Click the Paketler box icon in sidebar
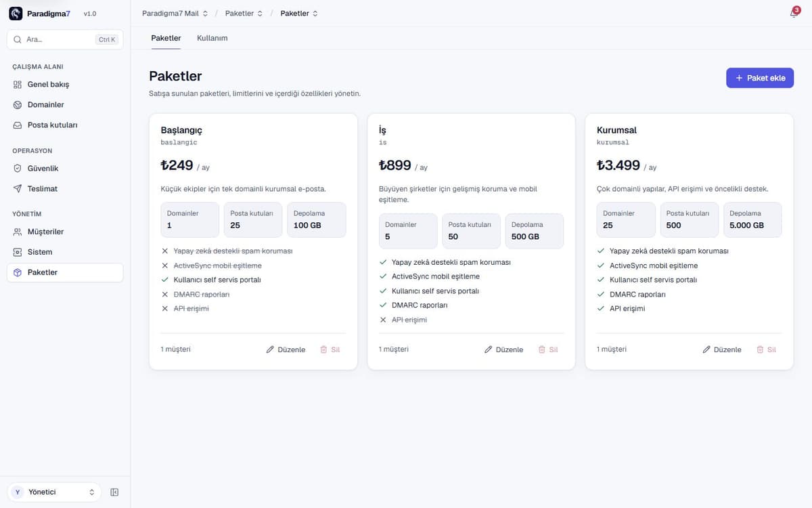The height and width of the screenshot is (508, 812). [18, 272]
